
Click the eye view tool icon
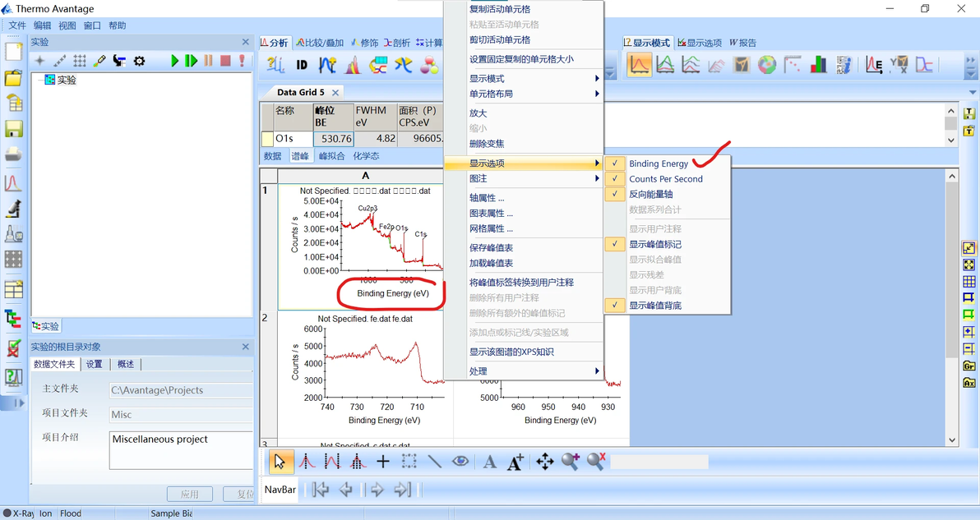click(460, 462)
